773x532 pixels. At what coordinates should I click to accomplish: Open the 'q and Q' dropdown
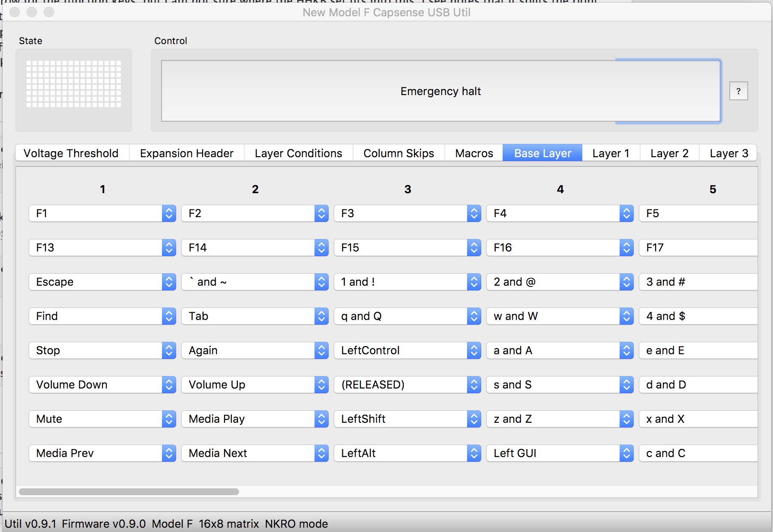pos(407,316)
